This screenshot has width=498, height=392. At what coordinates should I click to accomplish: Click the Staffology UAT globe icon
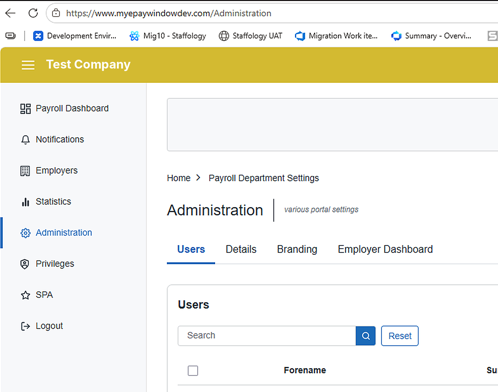click(224, 36)
